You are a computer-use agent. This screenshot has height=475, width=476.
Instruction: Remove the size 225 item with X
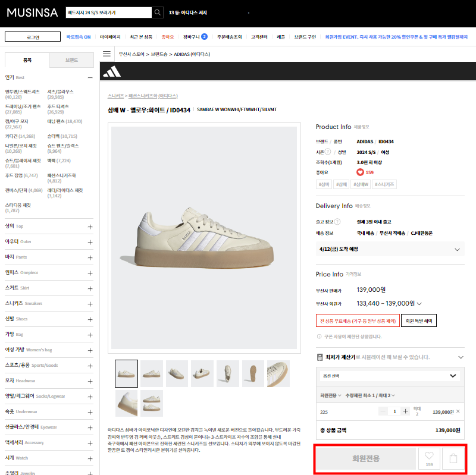pyautogui.click(x=458, y=411)
